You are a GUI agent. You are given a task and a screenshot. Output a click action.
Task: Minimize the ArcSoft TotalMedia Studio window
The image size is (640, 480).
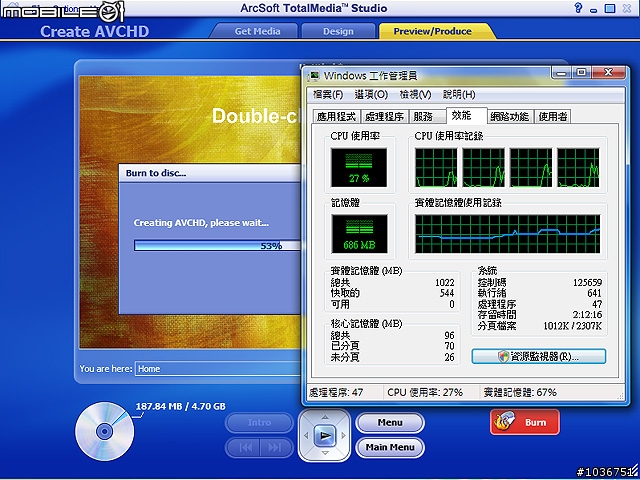[x=594, y=9]
